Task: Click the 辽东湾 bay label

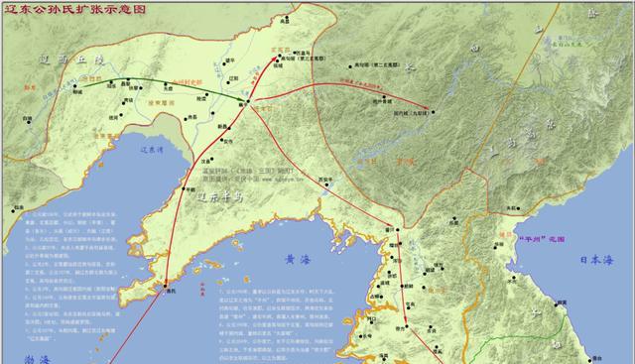Action: pos(152,150)
